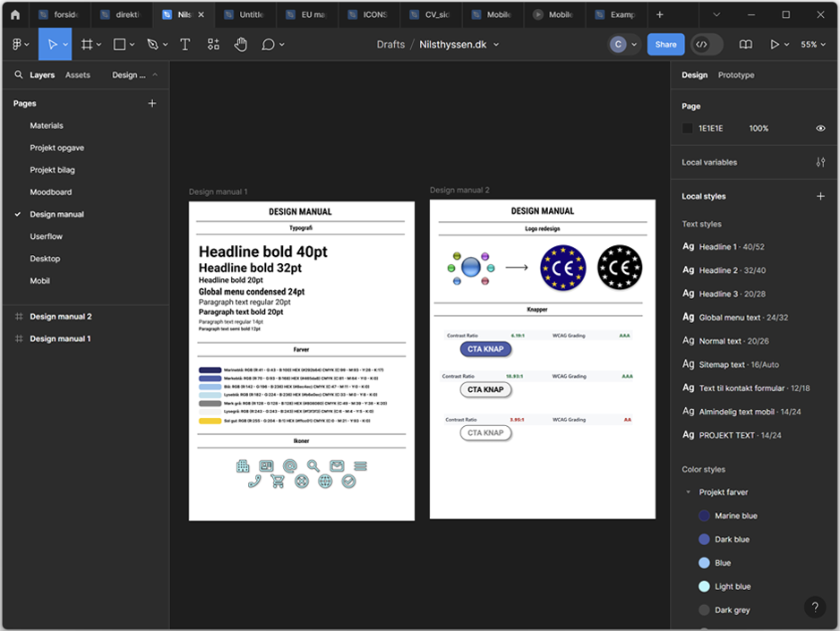
Task: Select the Marine blue color style
Action: 735,516
